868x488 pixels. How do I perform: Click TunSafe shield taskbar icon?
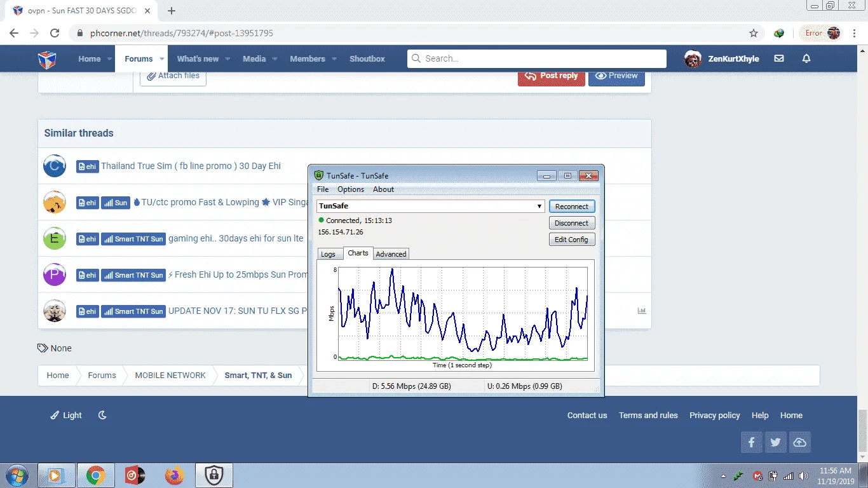pyautogui.click(x=214, y=475)
